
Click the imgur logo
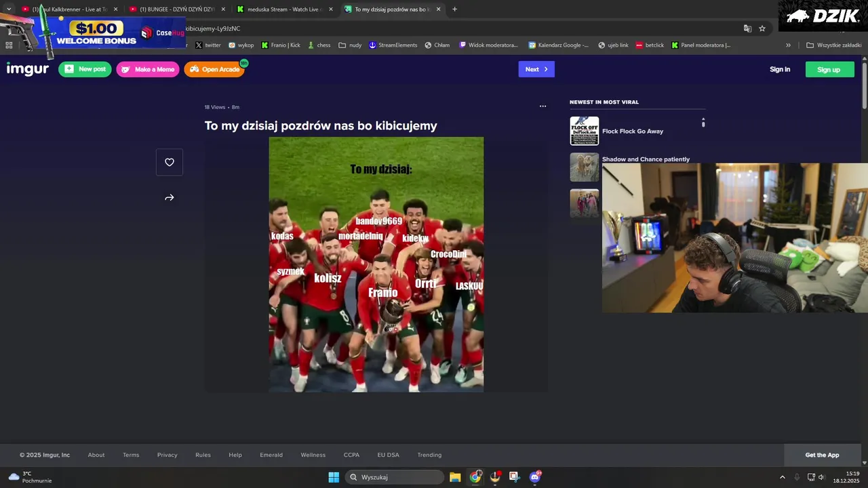(x=28, y=69)
